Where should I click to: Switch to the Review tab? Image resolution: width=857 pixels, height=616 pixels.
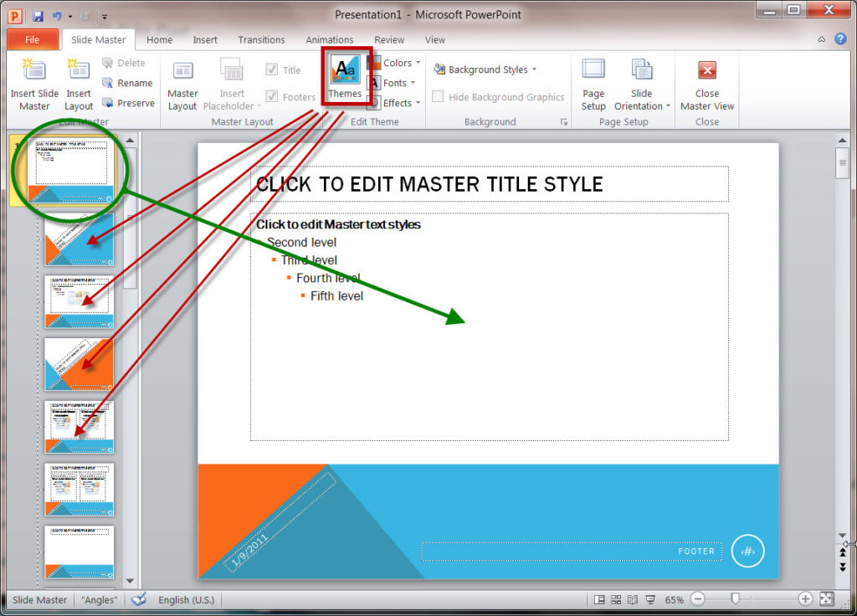point(389,40)
